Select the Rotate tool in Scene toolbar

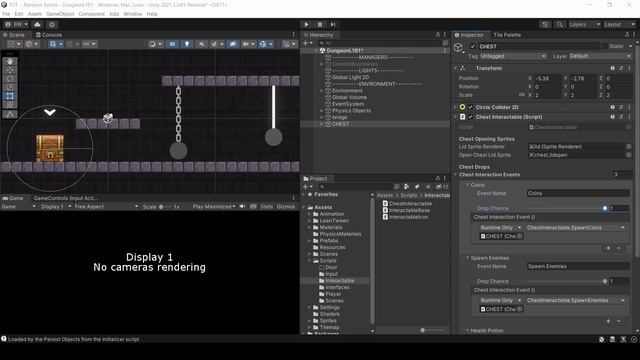[x=10, y=78]
